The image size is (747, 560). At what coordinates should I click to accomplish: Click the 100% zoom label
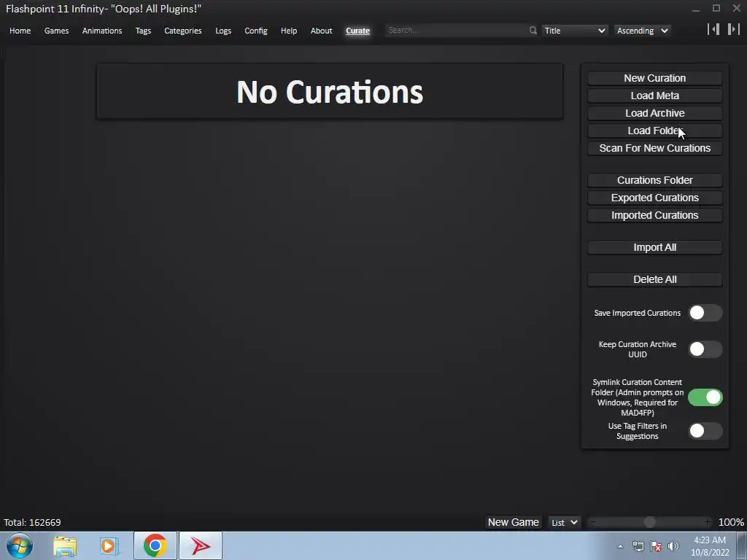coord(731,522)
